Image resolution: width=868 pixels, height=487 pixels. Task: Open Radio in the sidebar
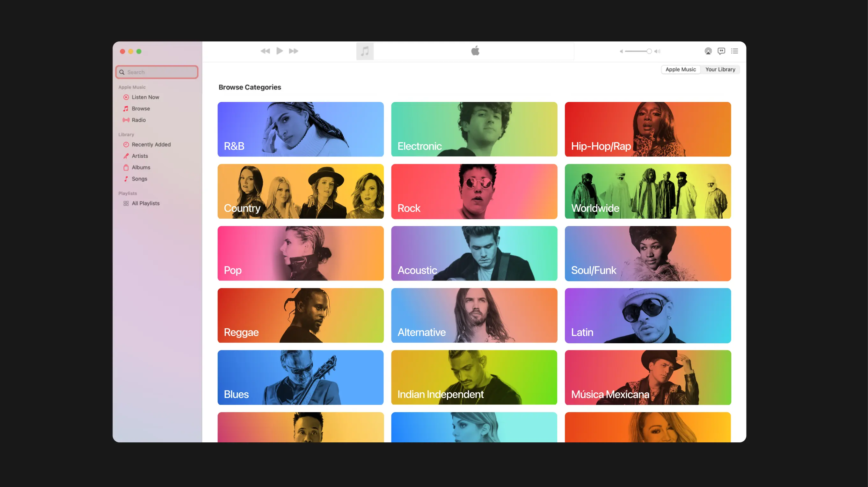(x=138, y=120)
